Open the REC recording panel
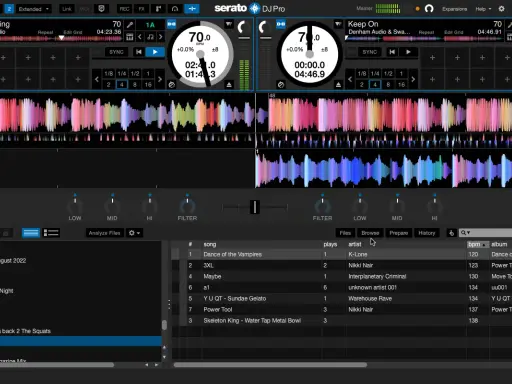The height and width of the screenshot is (384, 512). pyautogui.click(x=124, y=9)
